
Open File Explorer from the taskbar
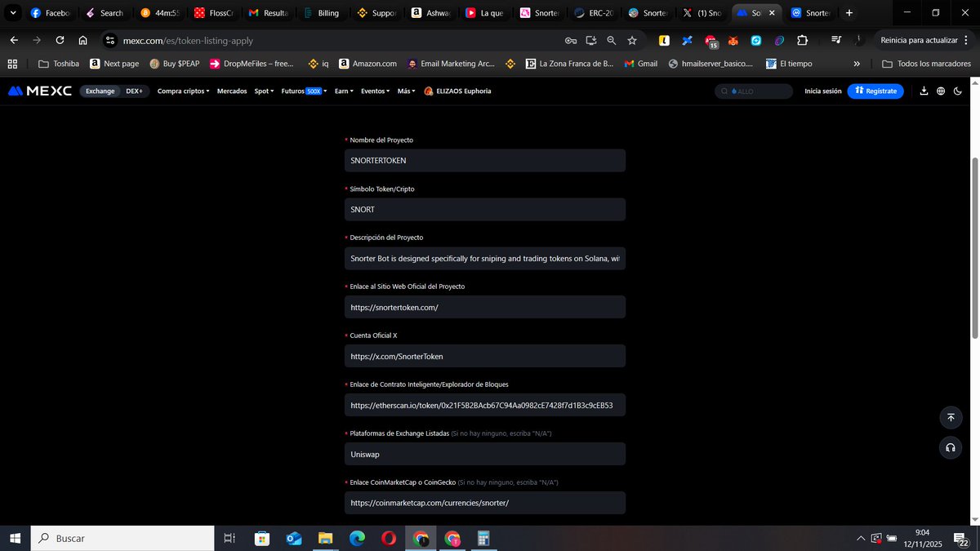(x=326, y=539)
